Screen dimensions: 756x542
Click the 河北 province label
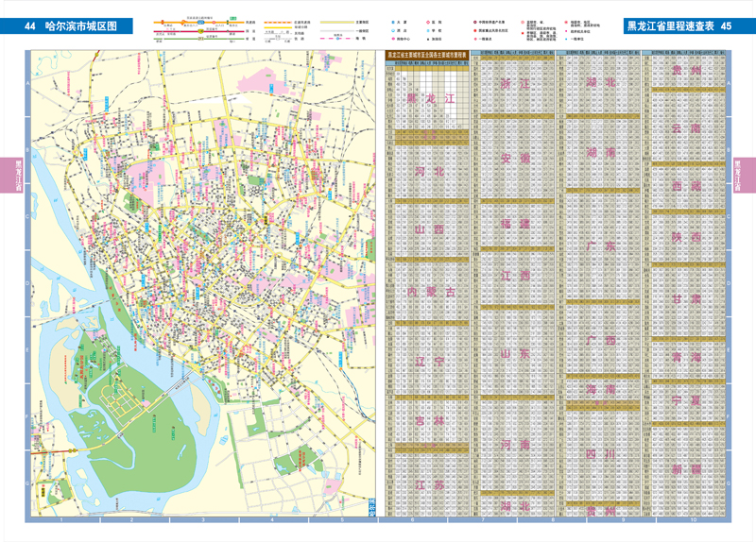point(430,172)
